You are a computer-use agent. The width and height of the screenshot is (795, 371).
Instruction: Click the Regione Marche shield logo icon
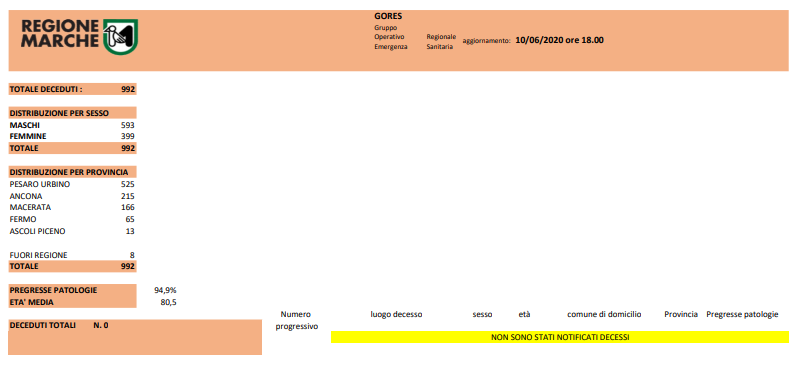(120, 36)
